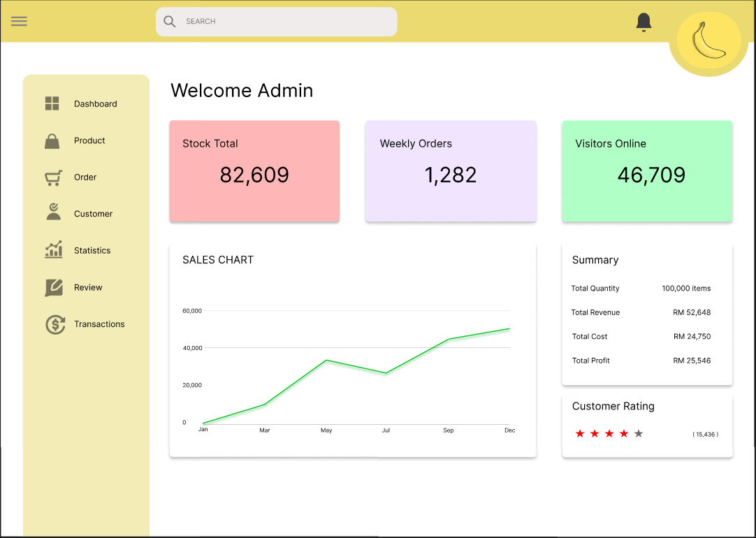Go to Product in the sidebar
Viewport: 756px width, 538px height.
click(x=89, y=141)
